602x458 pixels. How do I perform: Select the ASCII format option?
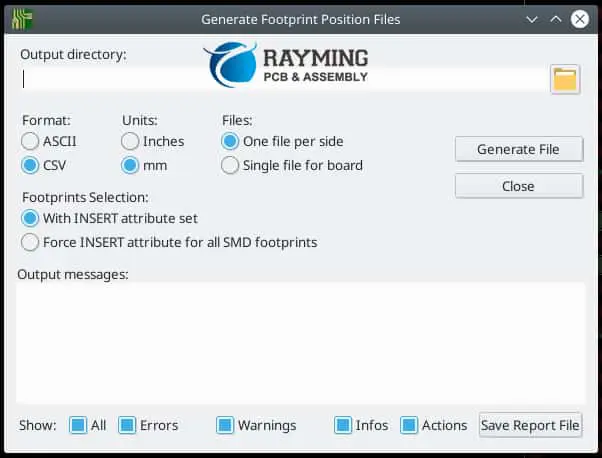(31, 141)
